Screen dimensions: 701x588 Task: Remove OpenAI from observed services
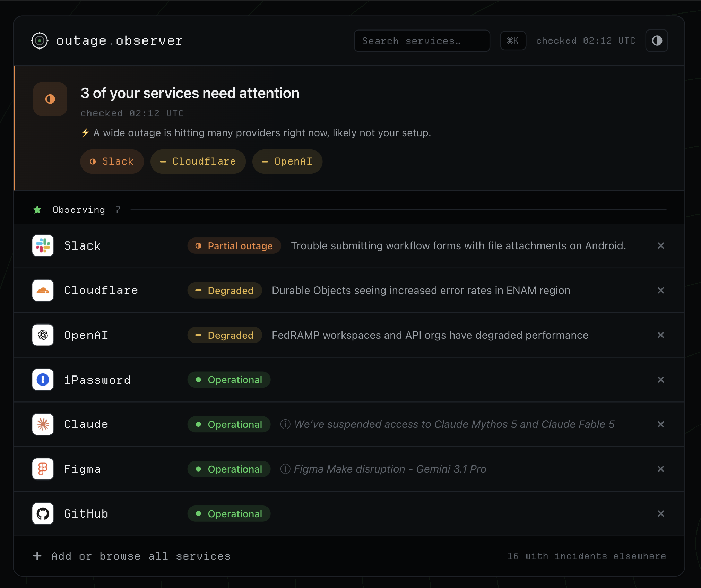[x=661, y=335]
